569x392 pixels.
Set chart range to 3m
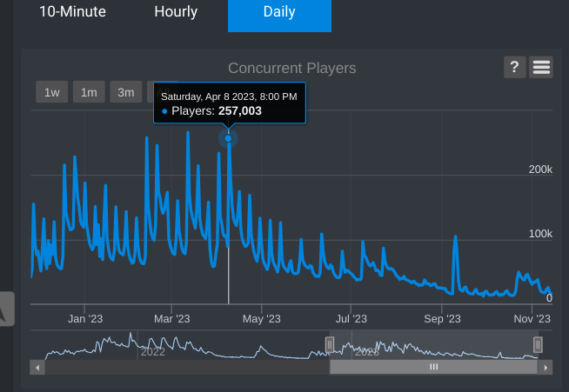point(126,92)
